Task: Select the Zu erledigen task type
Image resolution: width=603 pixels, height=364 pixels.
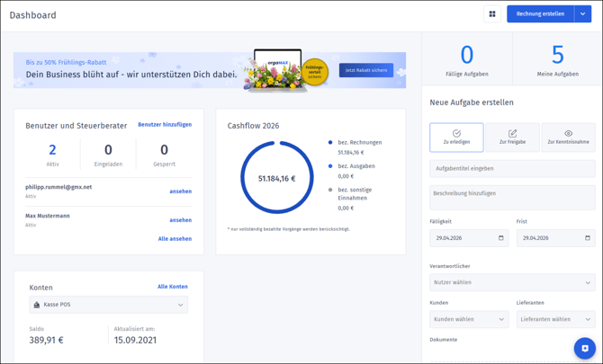Action: [x=456, y=138]
